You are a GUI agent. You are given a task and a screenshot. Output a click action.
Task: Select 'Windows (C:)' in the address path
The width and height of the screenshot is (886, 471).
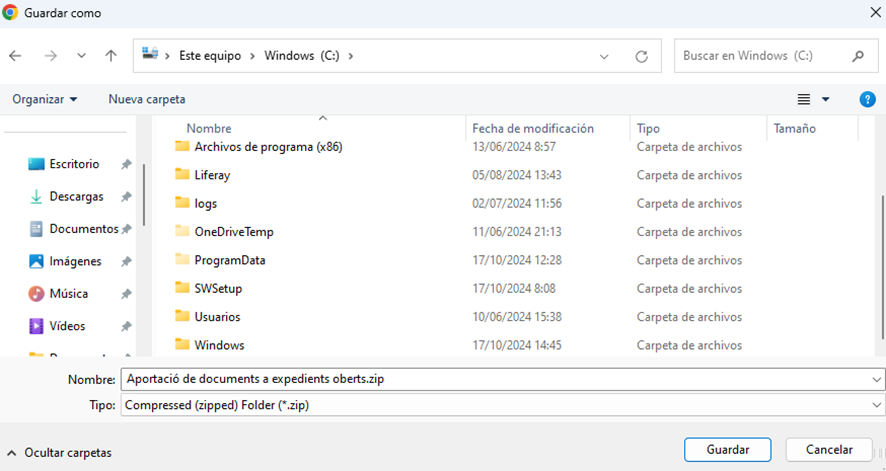[302, 56]
